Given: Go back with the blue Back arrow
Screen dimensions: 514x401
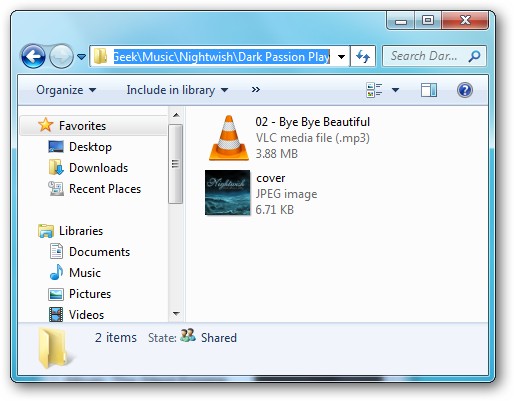Looking at the screenshot, I should pos(33,56).
